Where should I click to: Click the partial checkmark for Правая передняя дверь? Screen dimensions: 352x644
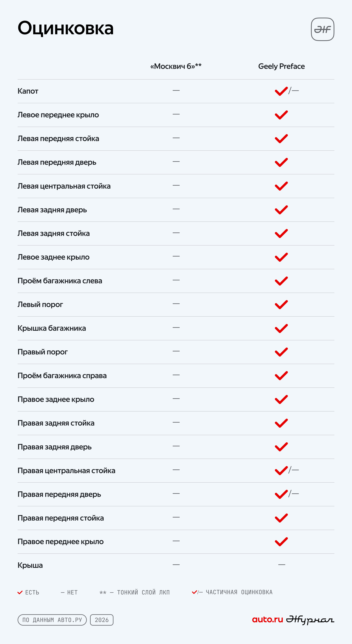click(x=287, y=494)
